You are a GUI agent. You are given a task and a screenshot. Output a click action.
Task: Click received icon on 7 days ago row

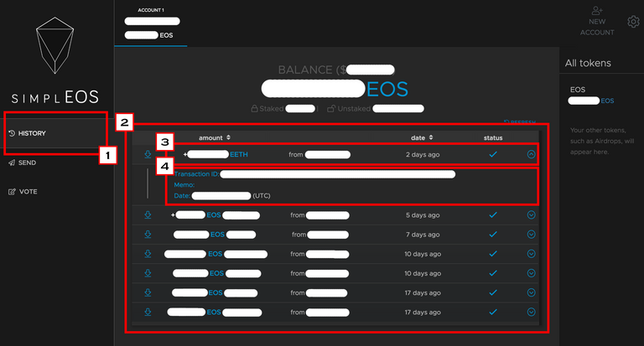[x=148, y=235]
